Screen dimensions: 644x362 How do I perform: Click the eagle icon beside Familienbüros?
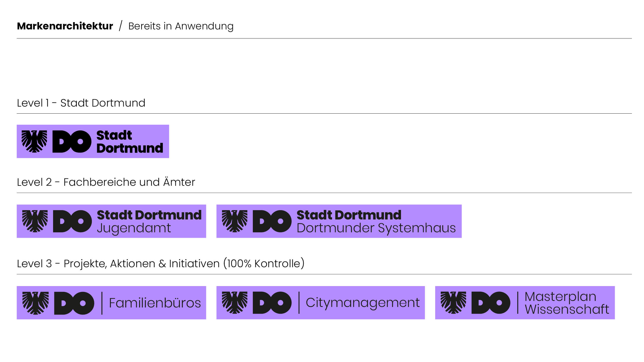click(35, 303)
